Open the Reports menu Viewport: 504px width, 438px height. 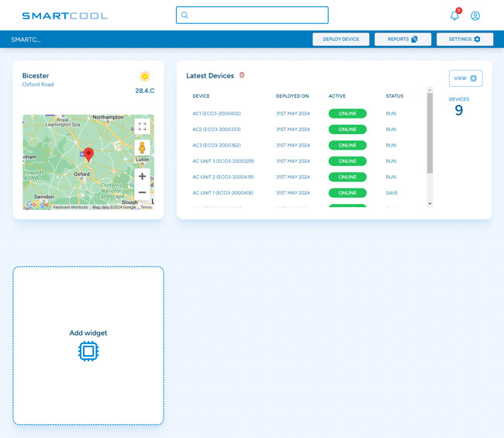pyautogui.click(x=402, y=39)
